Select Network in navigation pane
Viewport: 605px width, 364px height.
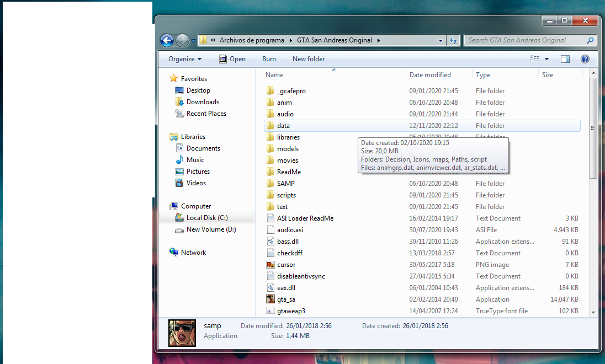pyautogui.click(x=193, y=253)
